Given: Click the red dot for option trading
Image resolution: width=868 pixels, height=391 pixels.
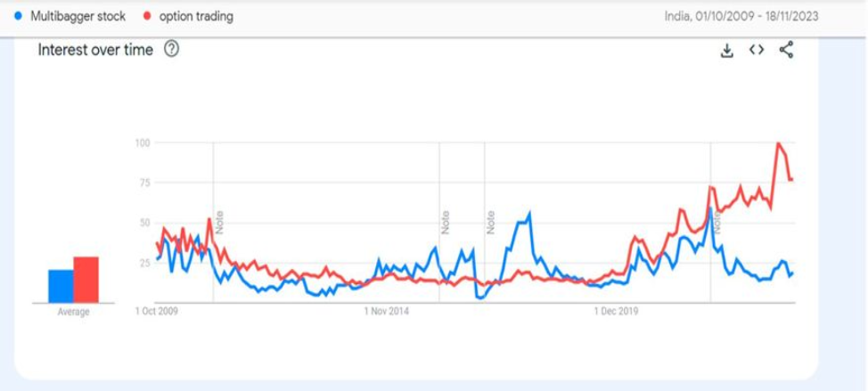Looking at the screenshot, I should [x=147, y=17].
